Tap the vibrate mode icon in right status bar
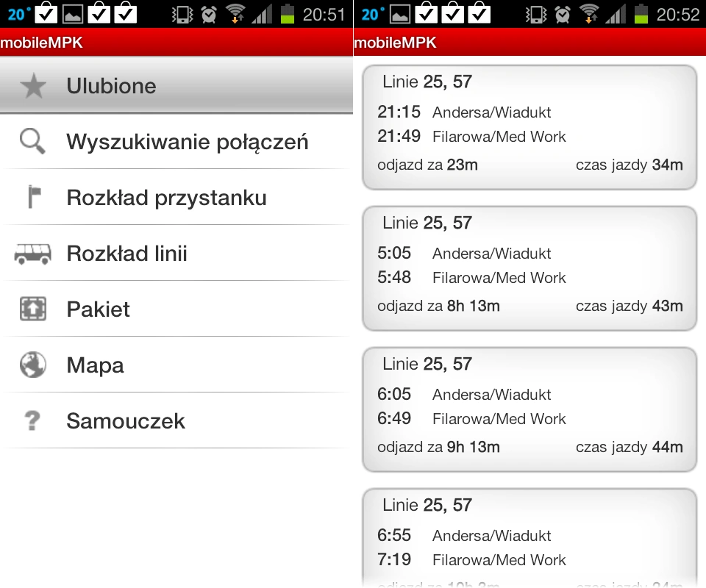The height and width of the screenshot is (588, 706). tap(536, 15)
